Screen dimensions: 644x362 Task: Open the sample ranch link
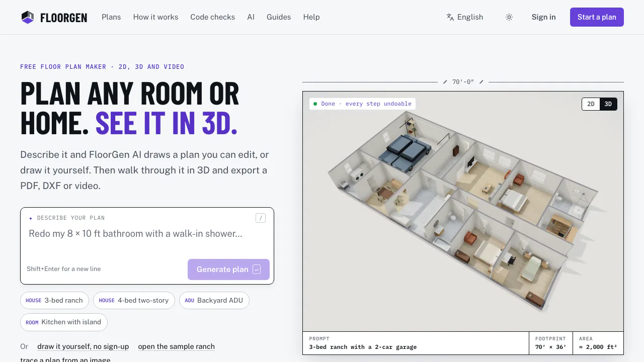point(176,346)
